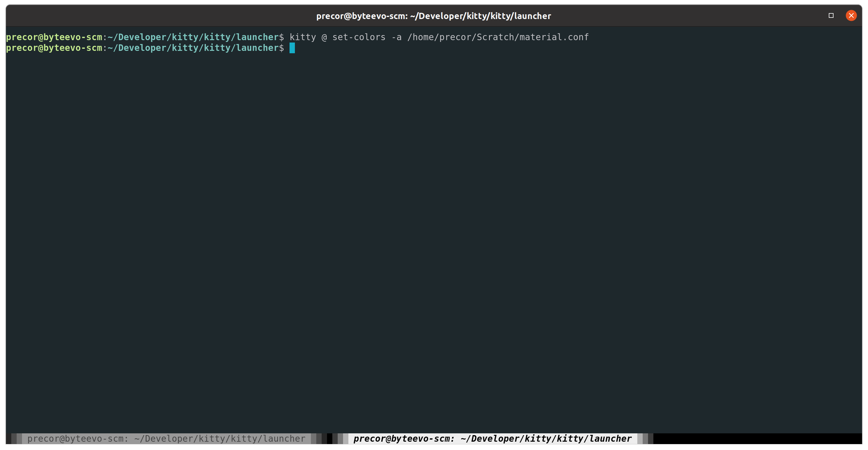Click the -a flag in the command line
868x450 pixels.
[x=396, y=37]
